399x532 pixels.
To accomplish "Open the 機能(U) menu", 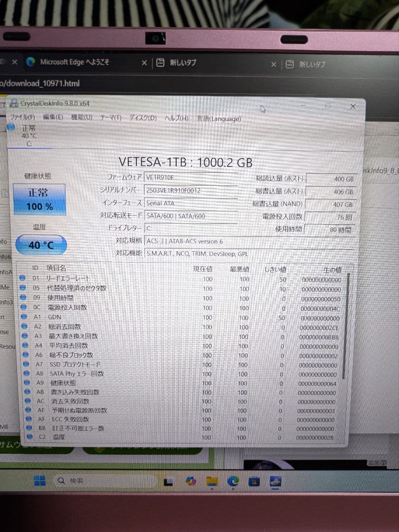I will click(82, 117).
